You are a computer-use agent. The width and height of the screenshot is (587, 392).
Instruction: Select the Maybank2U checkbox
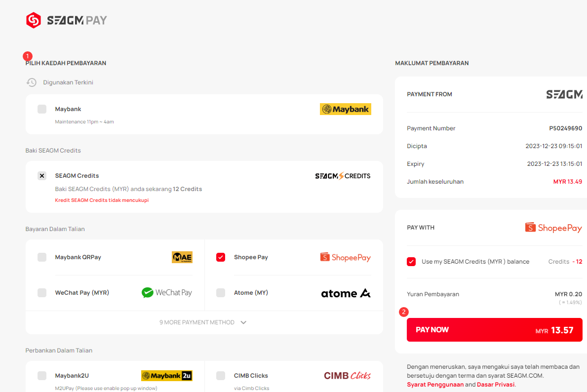(x=42, y=376)
